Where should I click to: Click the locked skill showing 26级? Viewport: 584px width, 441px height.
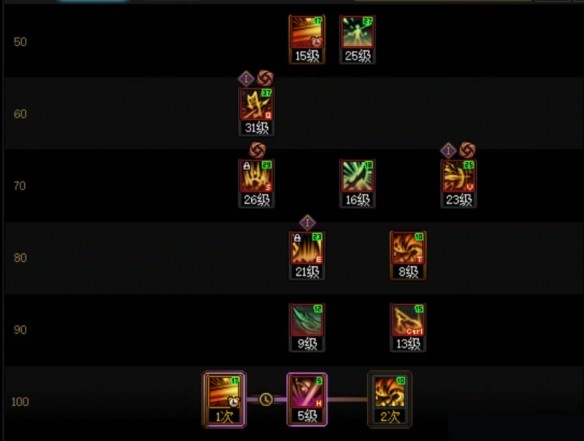point(256,184)
